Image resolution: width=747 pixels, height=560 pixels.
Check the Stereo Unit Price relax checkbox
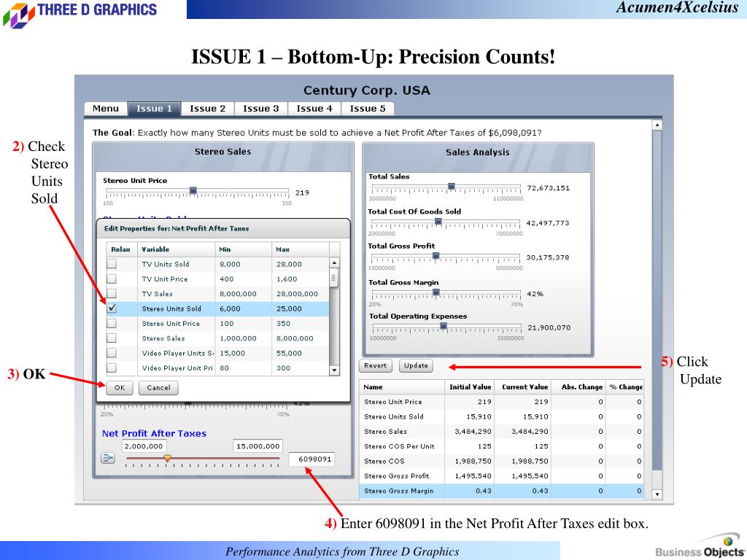point(112,323)
